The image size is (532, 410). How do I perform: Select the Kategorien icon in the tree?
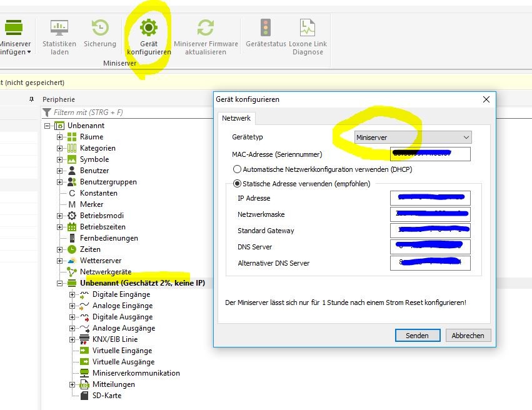(x=72, y=148)
